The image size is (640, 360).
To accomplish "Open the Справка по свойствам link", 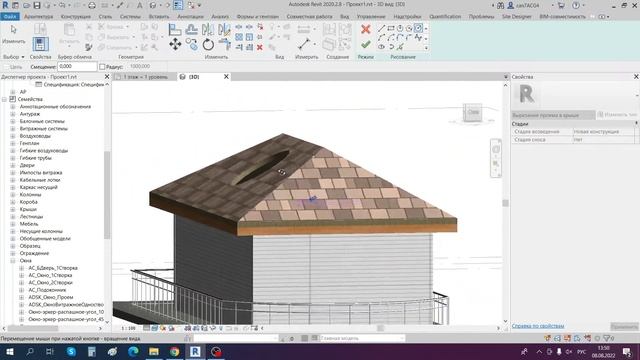I will [538, 326].
